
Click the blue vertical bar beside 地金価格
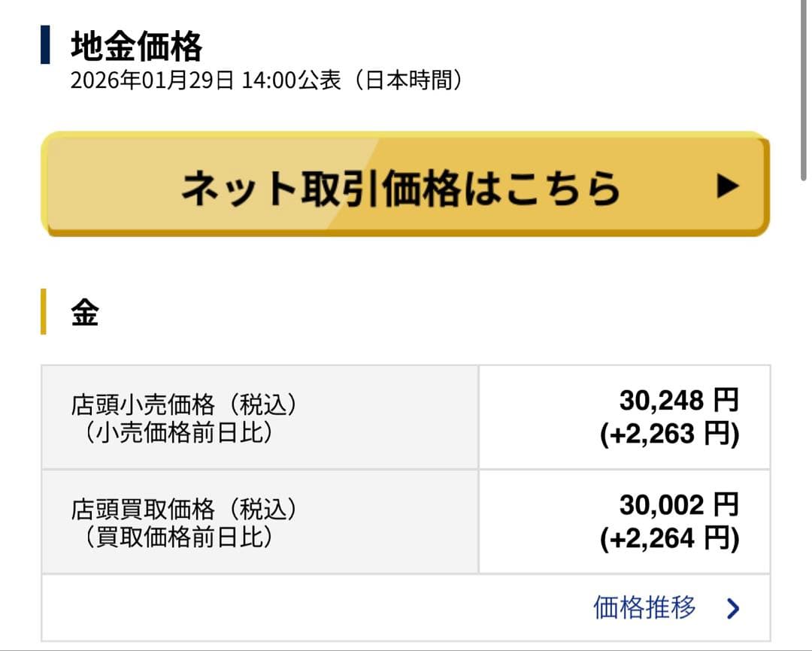[45, 44]
